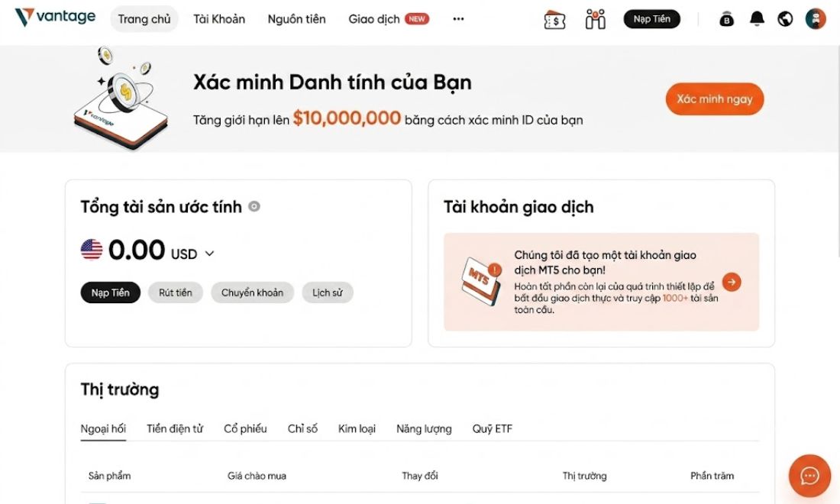Click the $10,000,000 limit amount
840x504 pixels.
[347, 118]
